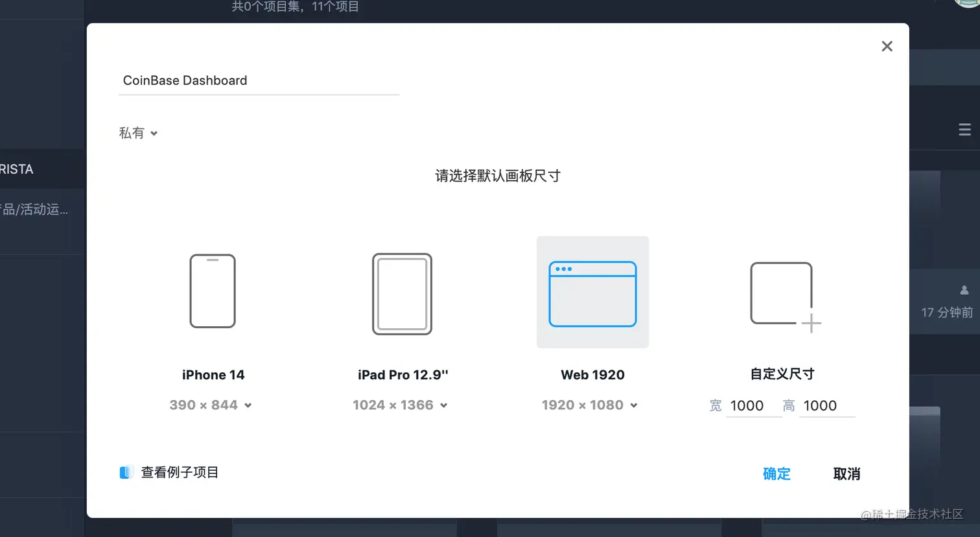Viewport: 980px width, 537px height.
Task: Expand the 1920 × 1080 size dropdown
Action: [590, 405]
